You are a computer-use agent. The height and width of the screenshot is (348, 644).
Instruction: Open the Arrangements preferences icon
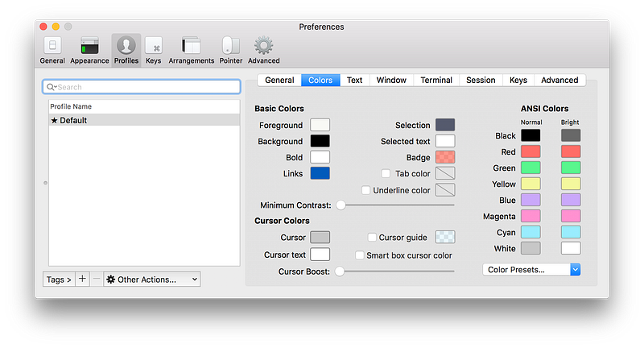192,50
